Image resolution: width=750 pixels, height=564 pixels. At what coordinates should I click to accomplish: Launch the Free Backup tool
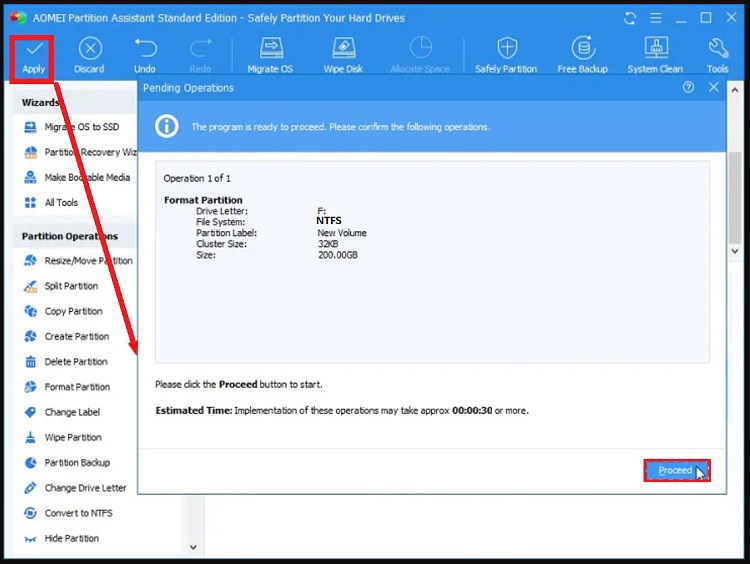click(x=582, y=48)
